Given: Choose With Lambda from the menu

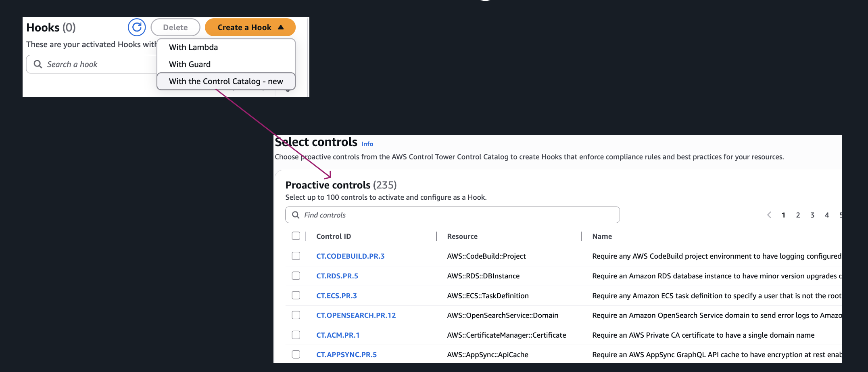Looking at the screenshot, I should pos(193,47).
